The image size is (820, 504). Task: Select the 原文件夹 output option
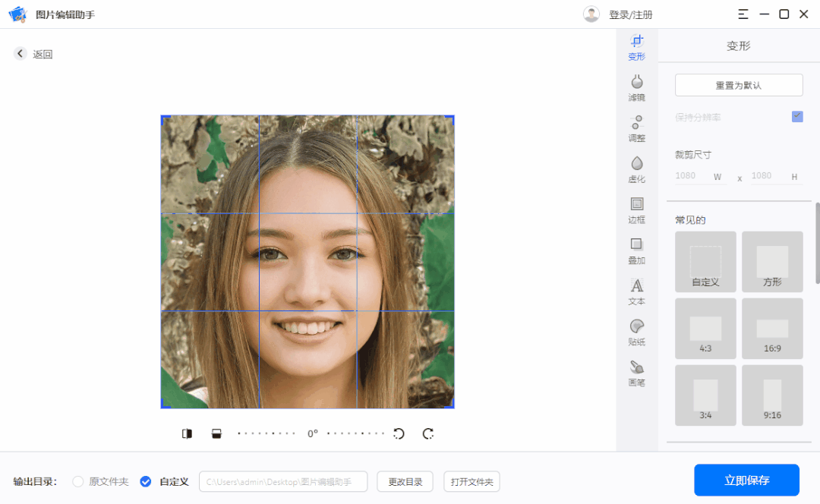coord(78,481)
